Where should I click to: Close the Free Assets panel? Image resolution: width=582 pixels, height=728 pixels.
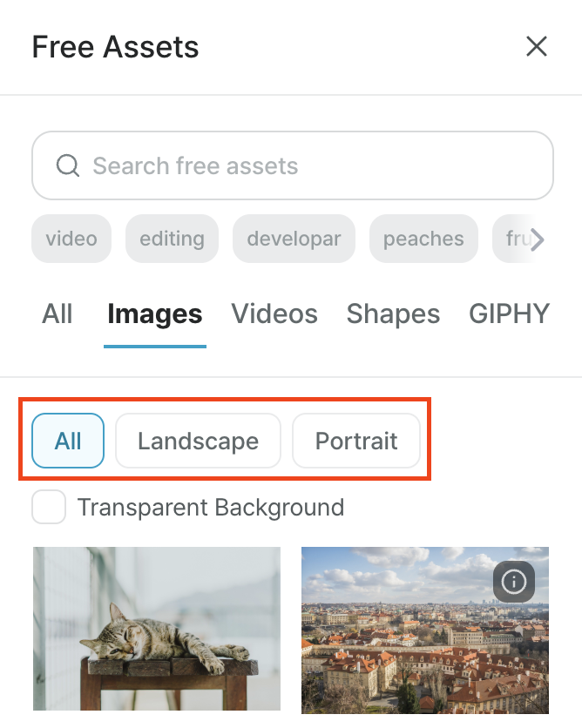pos(537,46)
